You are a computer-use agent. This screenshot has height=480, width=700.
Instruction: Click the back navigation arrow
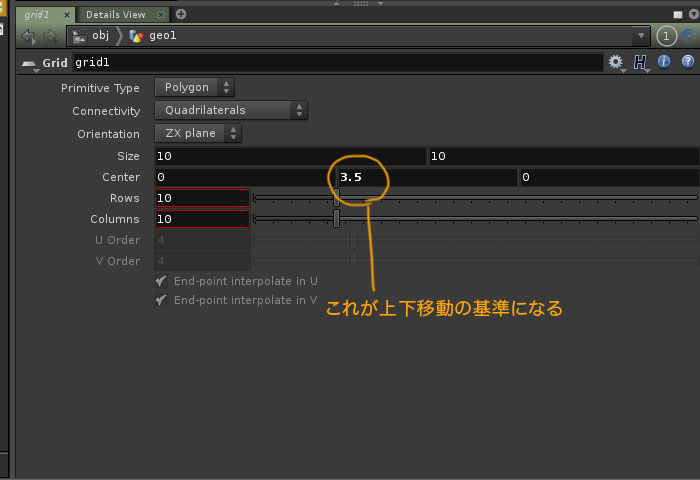coord(28,37)
